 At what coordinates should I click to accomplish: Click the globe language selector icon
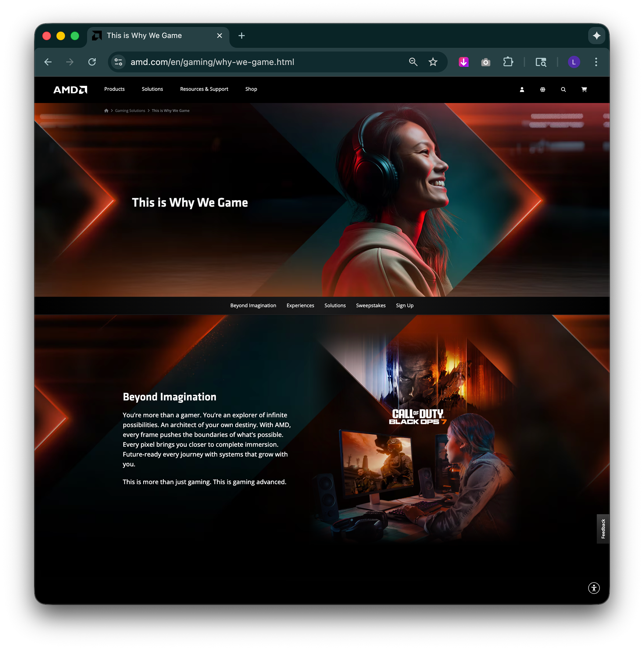[543, 90]
